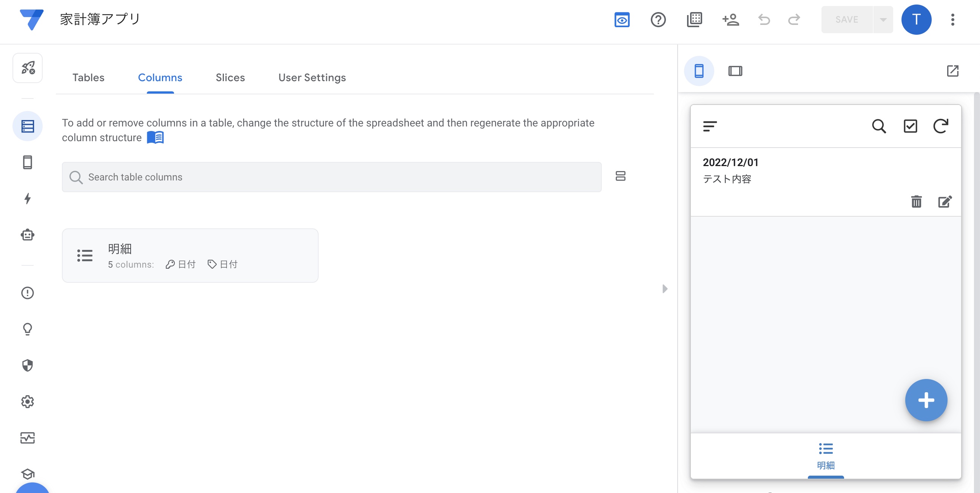Select the Data panel icon in sidebar
The height and width of the screenshot is (493, 980).
[27, 126]
